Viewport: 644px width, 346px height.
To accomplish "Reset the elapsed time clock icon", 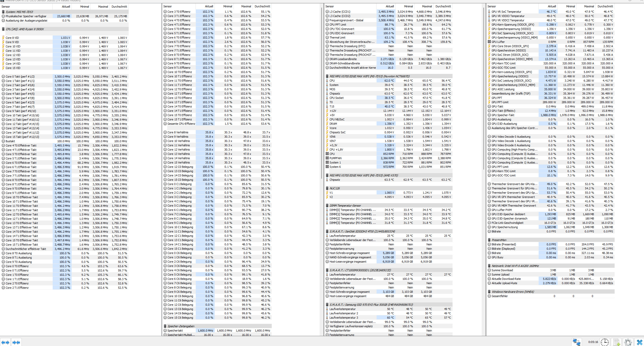I will pyautogui.click(x=604, y=342).
